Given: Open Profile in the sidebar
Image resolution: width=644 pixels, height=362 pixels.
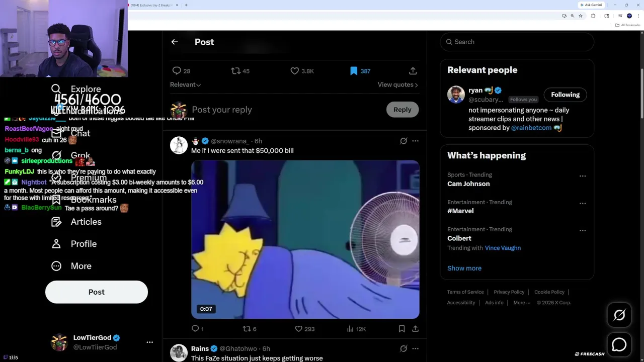Looking at the screenshot, I should 73,244.
